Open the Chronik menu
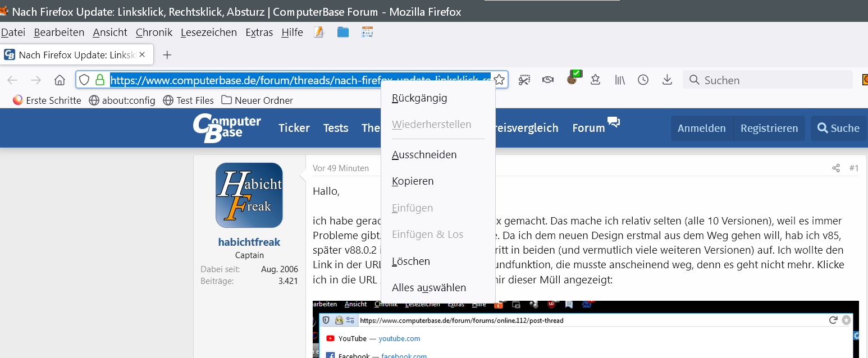Viewport: 868px width, 358px height. point(154,33)
